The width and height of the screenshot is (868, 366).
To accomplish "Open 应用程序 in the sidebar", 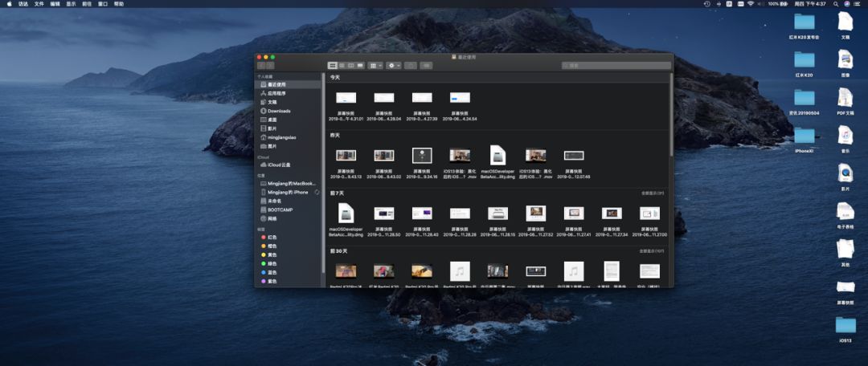I will click(277, 93).
